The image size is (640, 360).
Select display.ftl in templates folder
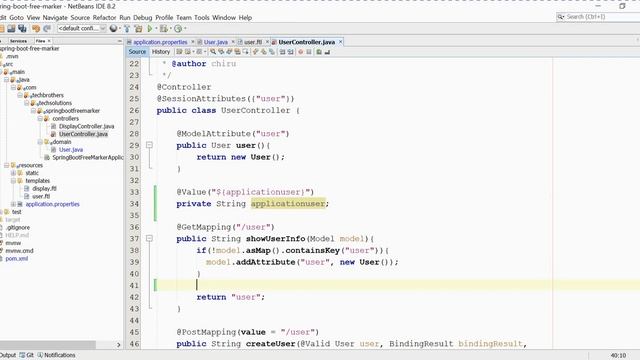44,189
